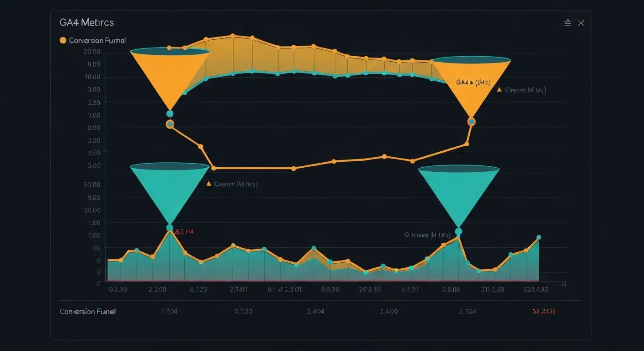
Task: Select the 20.00 y-axis label
Action: coord(92,52)
